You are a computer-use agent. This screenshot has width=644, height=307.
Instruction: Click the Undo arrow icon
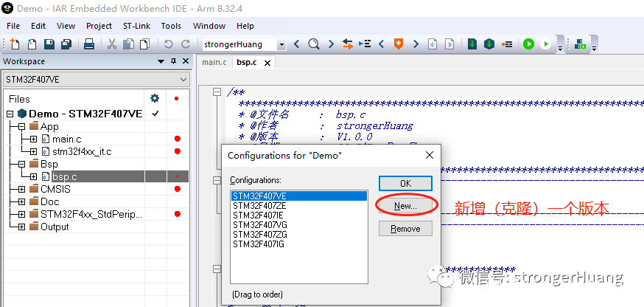click(x=168, y=44)
